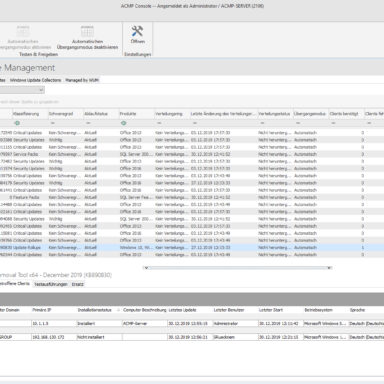Sort by Verteilungsstatus column header

275,114
